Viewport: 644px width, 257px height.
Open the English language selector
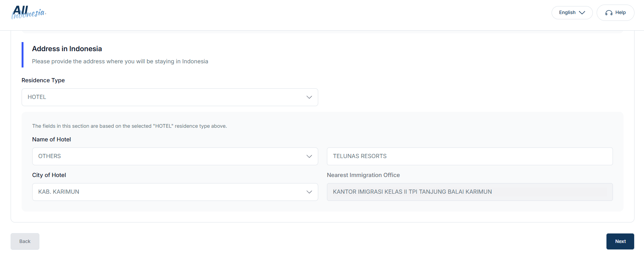point(572,13)
